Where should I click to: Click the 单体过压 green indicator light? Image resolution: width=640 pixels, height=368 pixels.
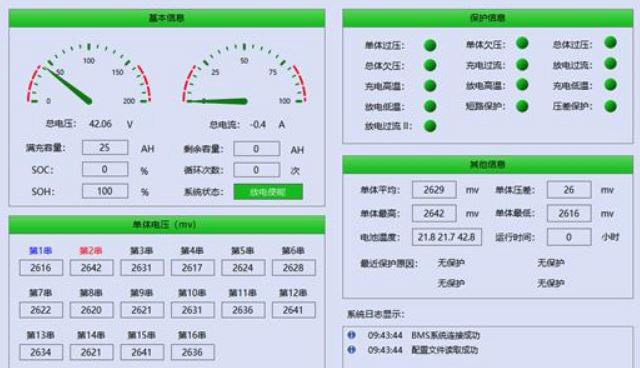pos(430,45)
